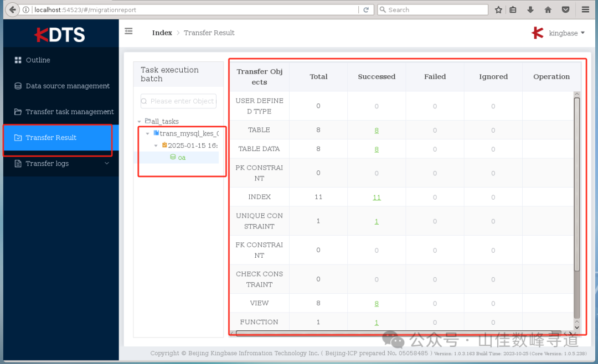598x364 pixels.
Task: Click the Transfer Objects column header
Action: [259, 76]
